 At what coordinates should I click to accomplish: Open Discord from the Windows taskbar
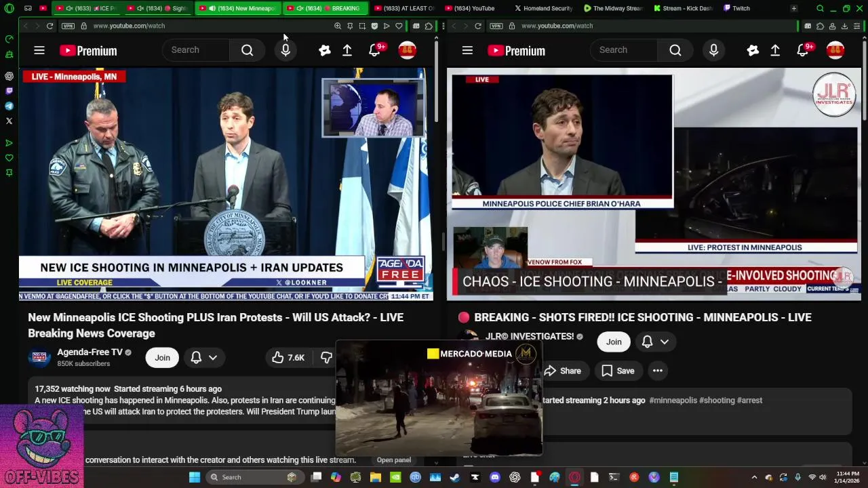(x=495, y=477)
